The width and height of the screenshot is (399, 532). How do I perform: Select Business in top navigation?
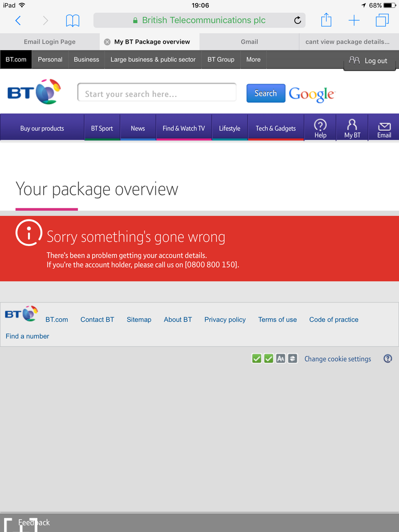pos(86,59)
